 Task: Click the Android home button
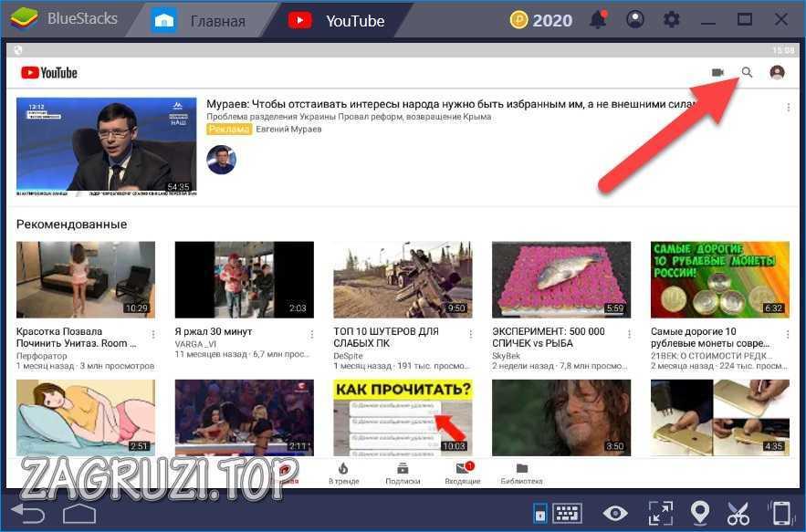click(x=79, y=514)
